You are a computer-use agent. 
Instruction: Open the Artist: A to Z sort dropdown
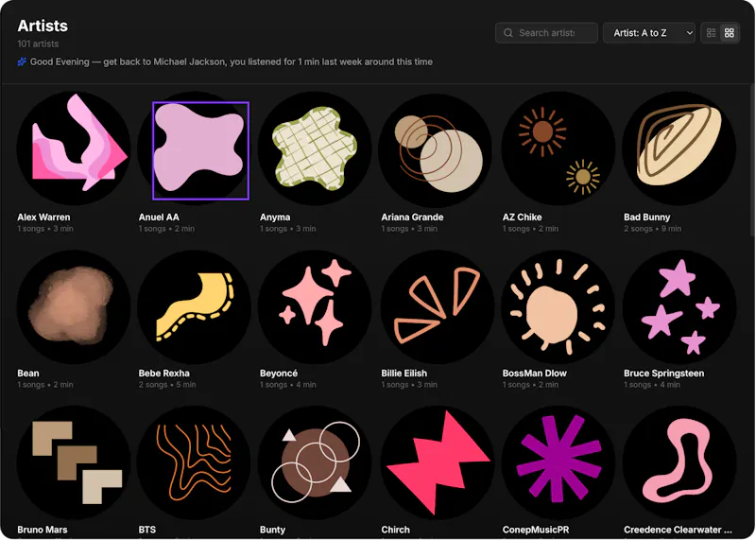(x=649, y=33)
